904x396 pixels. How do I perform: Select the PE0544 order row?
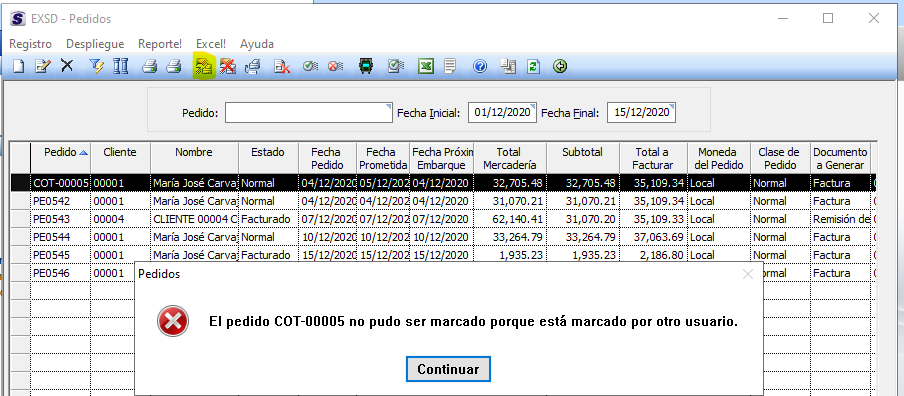click(443, 237)
